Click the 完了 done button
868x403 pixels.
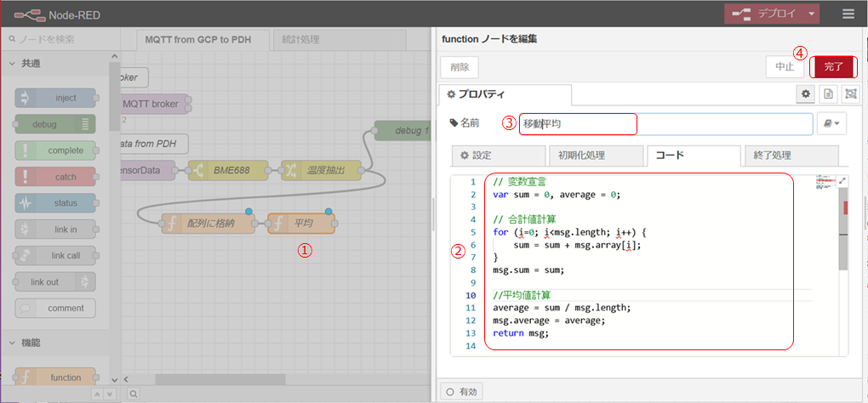coord(833,66)
